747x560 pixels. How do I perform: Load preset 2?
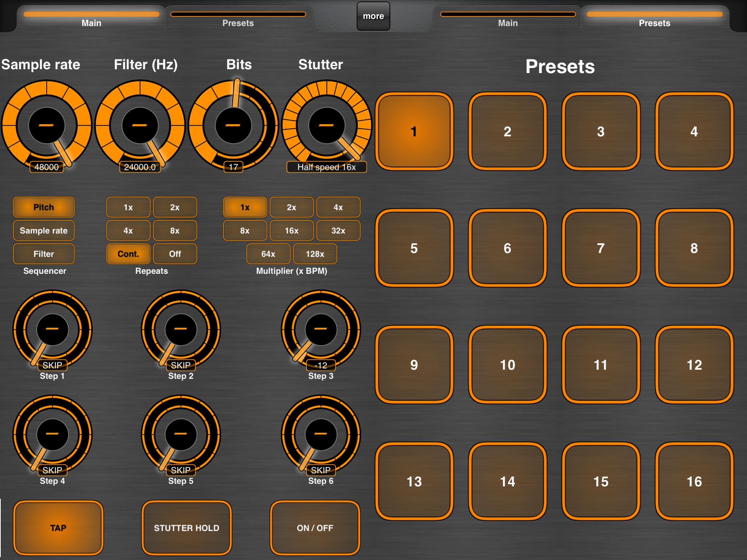click(x=508, y=131)
